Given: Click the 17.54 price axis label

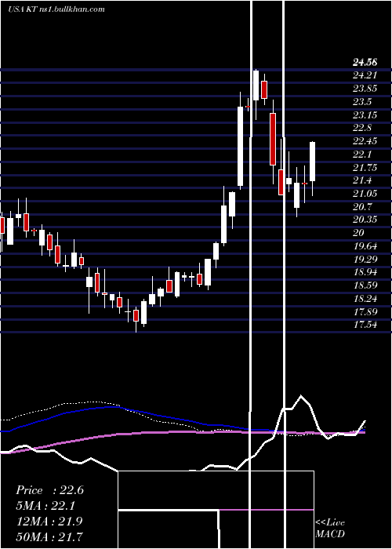Looking at the screenshot, I should click(365, 325).
